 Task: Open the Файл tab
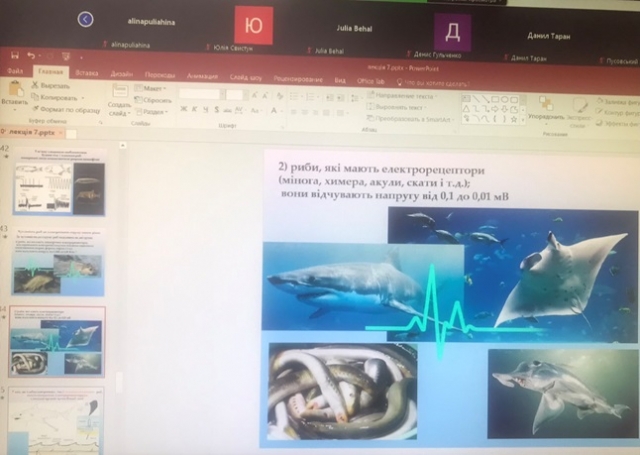pyautogui.click(x=15, y=71)
